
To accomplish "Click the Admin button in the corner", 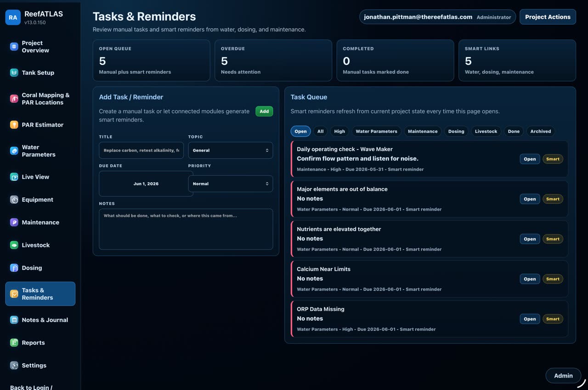I will (x=563, y=375).
